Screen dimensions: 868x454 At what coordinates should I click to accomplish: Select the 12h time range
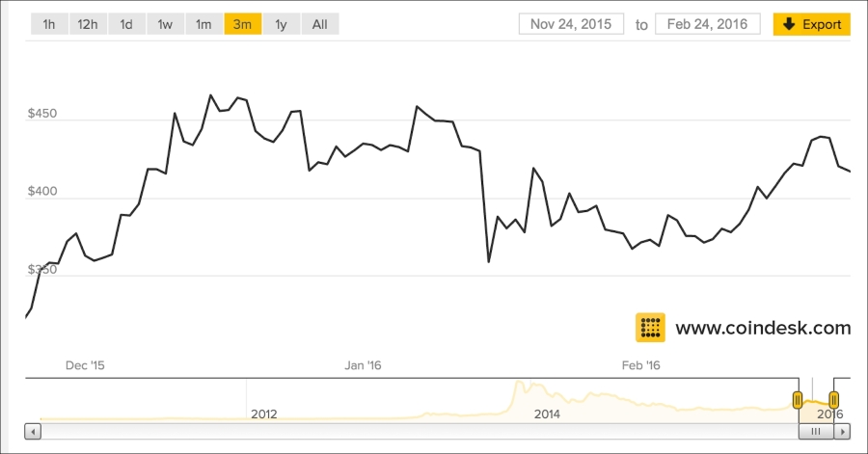coord(88,24)
